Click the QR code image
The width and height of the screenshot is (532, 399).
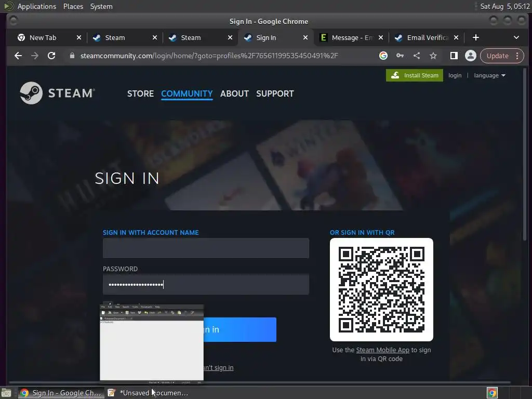coord(381,289)
